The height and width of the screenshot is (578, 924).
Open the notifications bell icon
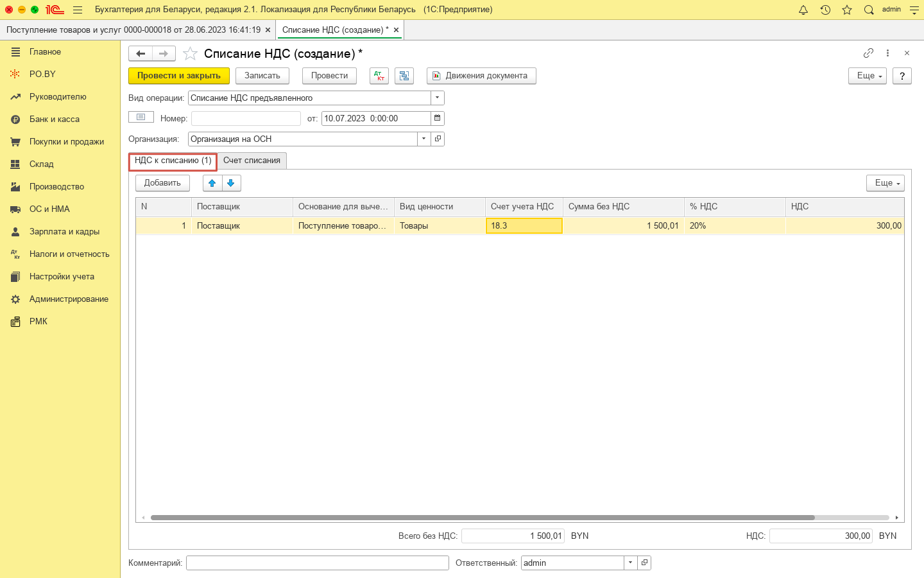click(803, 10)
